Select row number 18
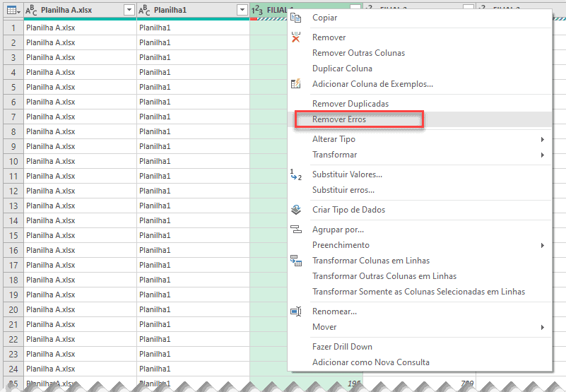This screenshot has height=392, width=566. (x=13, y=280)
